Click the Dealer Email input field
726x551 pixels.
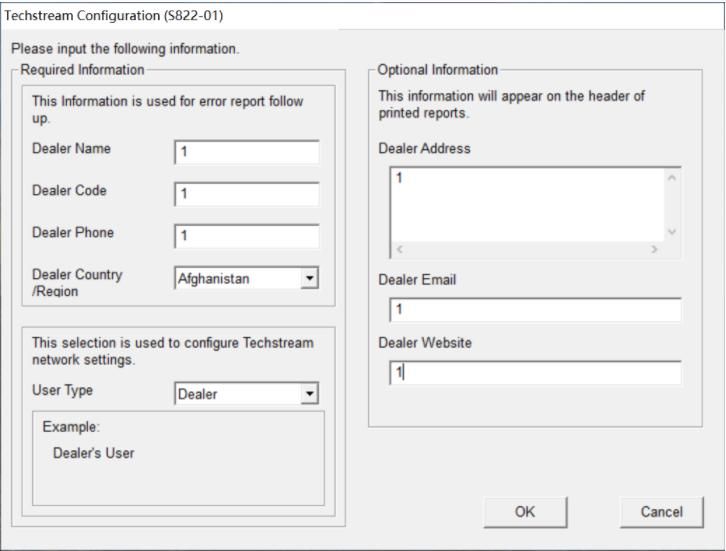(x=535, y=310)
